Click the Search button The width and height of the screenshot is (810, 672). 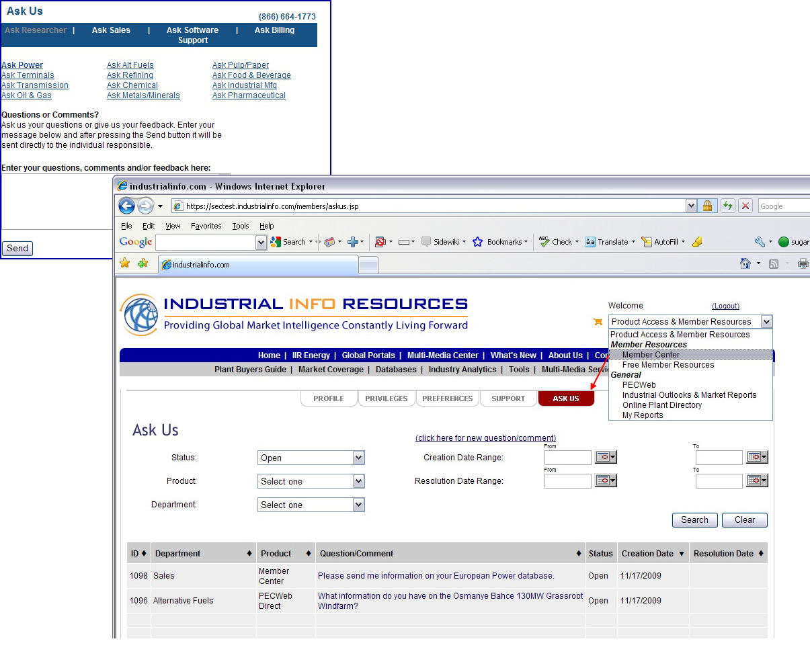click(x=694, y=519)
